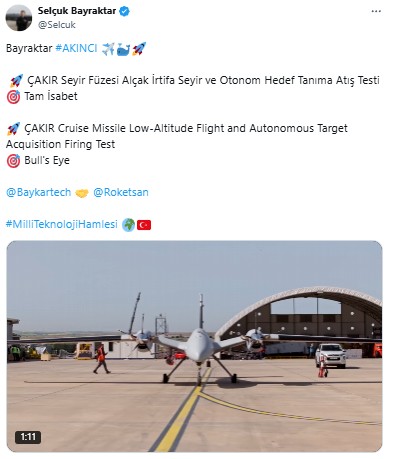Image resolution: width=393 pixels, height=459 pixels.
Task: Open the #AKINCI hashtag
Action: [x=76, y=48]
